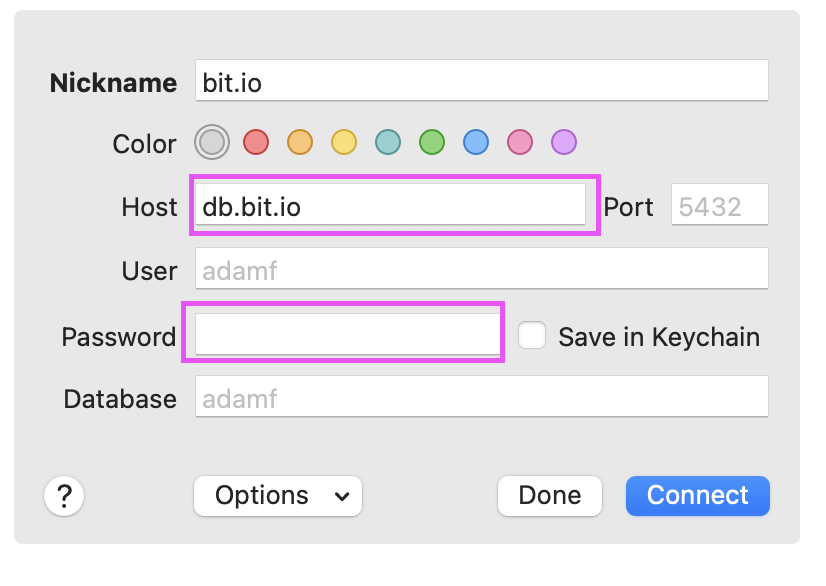This screenshot has height=586, width=826.
Task: Click the Database input field
Action: (481, 398)
